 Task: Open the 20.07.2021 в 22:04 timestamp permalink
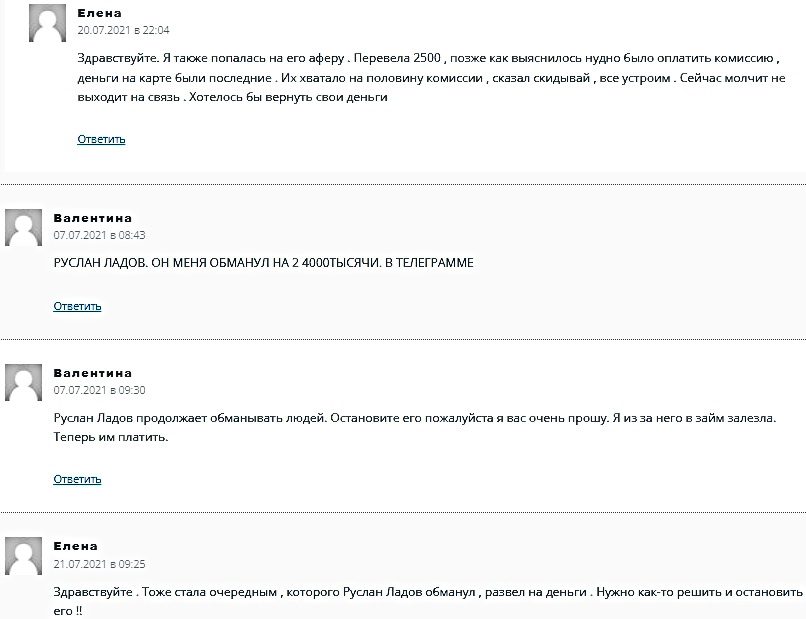123,30
